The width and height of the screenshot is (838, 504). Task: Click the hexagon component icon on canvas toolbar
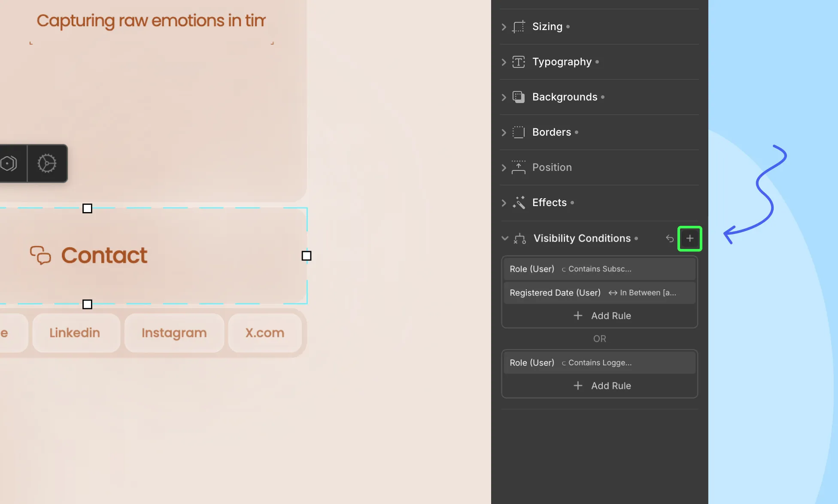click(x=9, y=164)
